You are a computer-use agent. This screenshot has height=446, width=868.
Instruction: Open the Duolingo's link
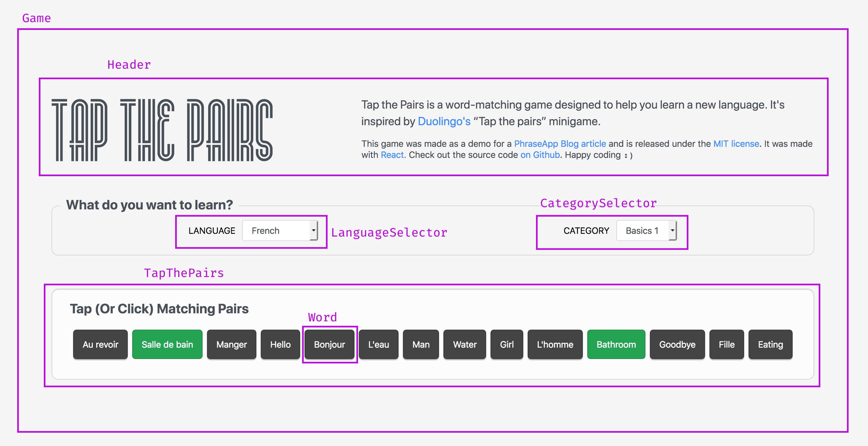click(x=444, y=121)
